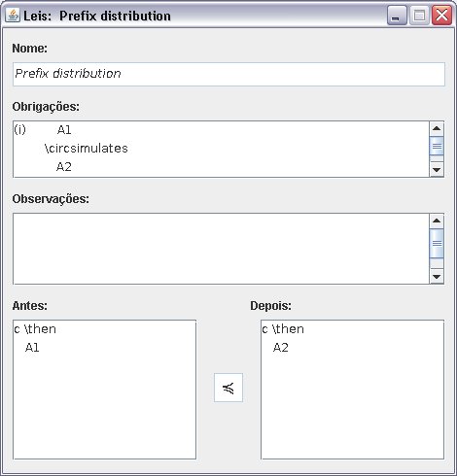
Task: Click the down arrow of Observações scrollbar
Action: (x=437, y=277)
